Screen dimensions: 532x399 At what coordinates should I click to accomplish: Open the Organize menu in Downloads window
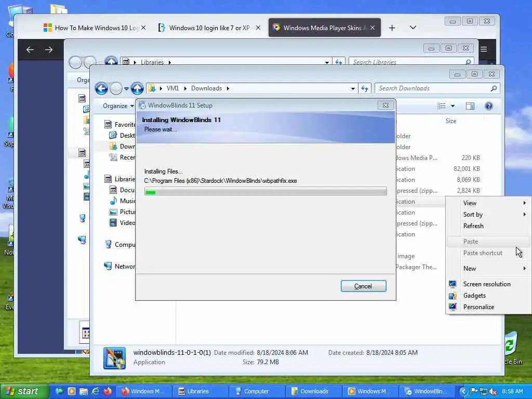[118, 106]
